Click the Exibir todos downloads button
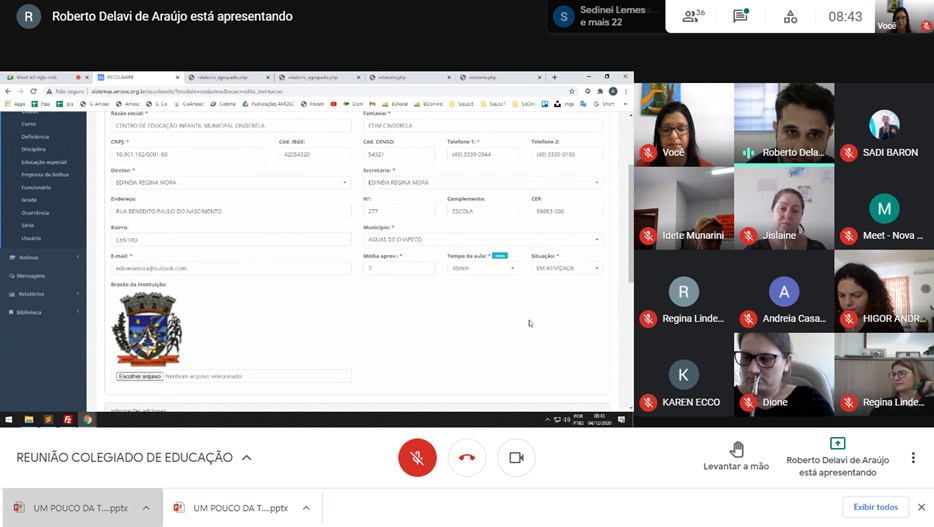The height and width of the screenshot is (527, 934). tap(875, 507)
